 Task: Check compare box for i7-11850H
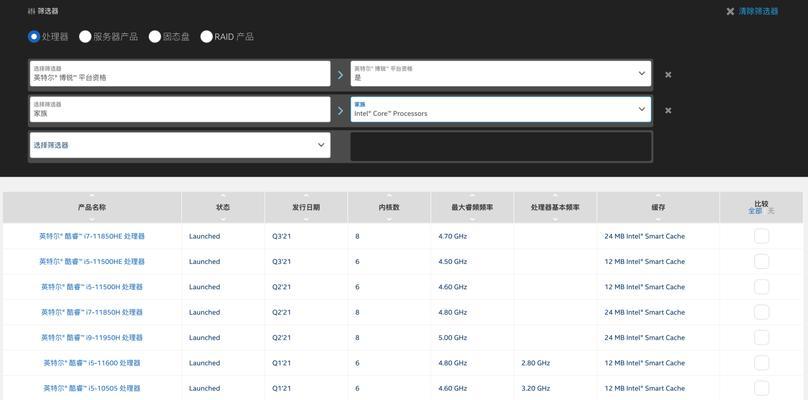[761, 312]
